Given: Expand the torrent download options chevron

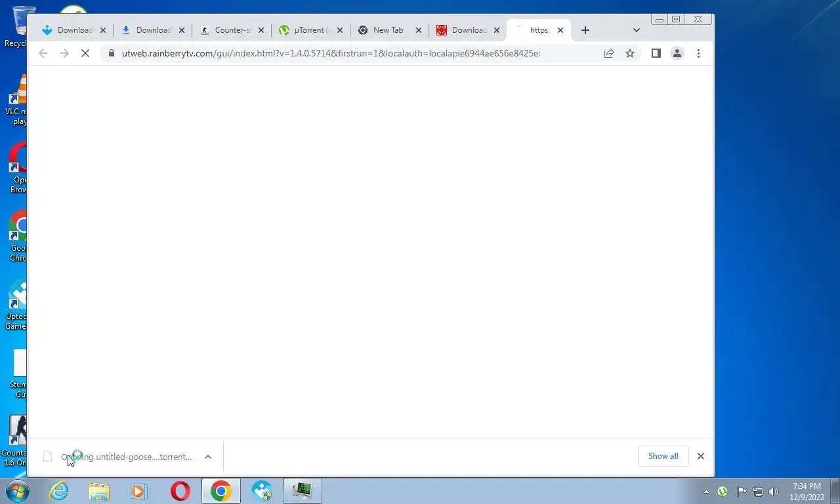Looking at the screenshot, I should [x=208, y=457].
